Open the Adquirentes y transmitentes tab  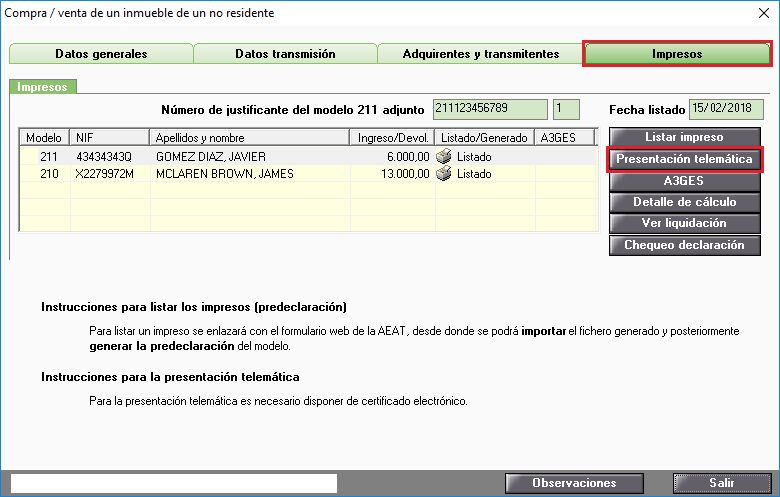point(481,54)
